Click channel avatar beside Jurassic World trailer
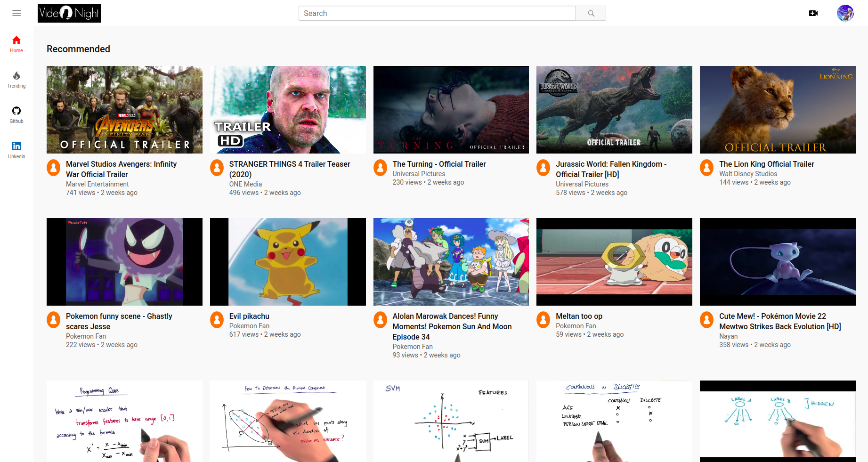Viewport: 868px width, 462px height. [544, 168]
